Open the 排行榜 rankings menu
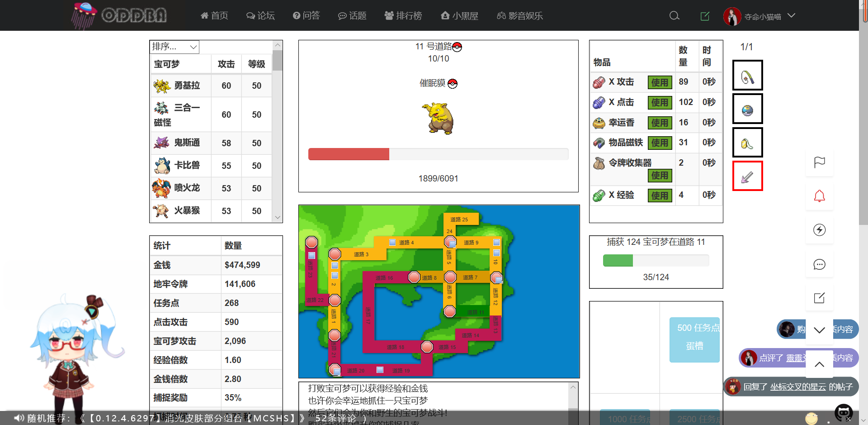868x425 pixels. click(x=403, y=16)
